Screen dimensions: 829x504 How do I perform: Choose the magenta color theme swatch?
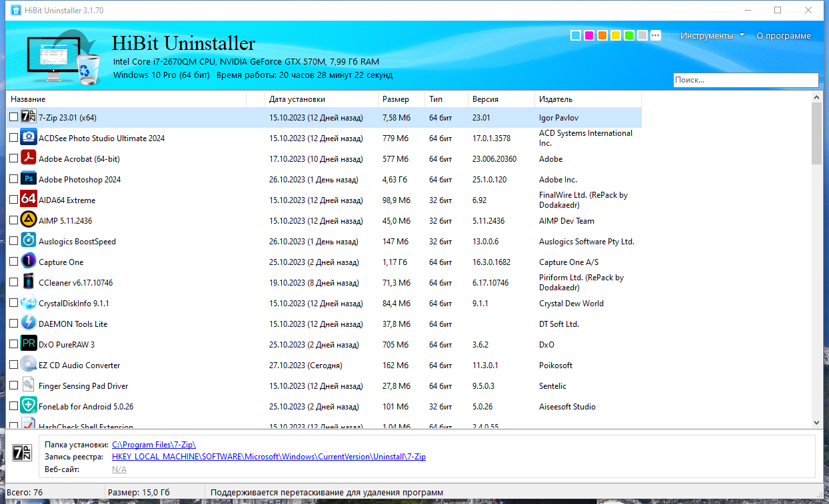589,35
